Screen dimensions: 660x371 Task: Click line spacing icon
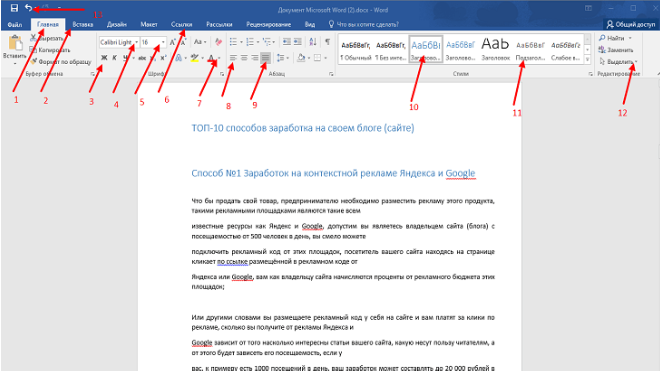[x=281, y=58]
